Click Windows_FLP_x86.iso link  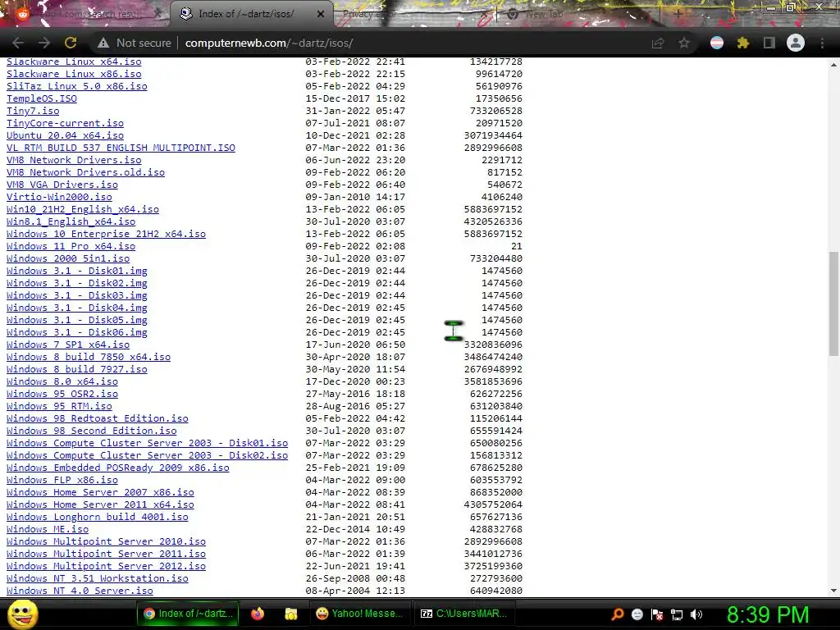click(62, 480)
